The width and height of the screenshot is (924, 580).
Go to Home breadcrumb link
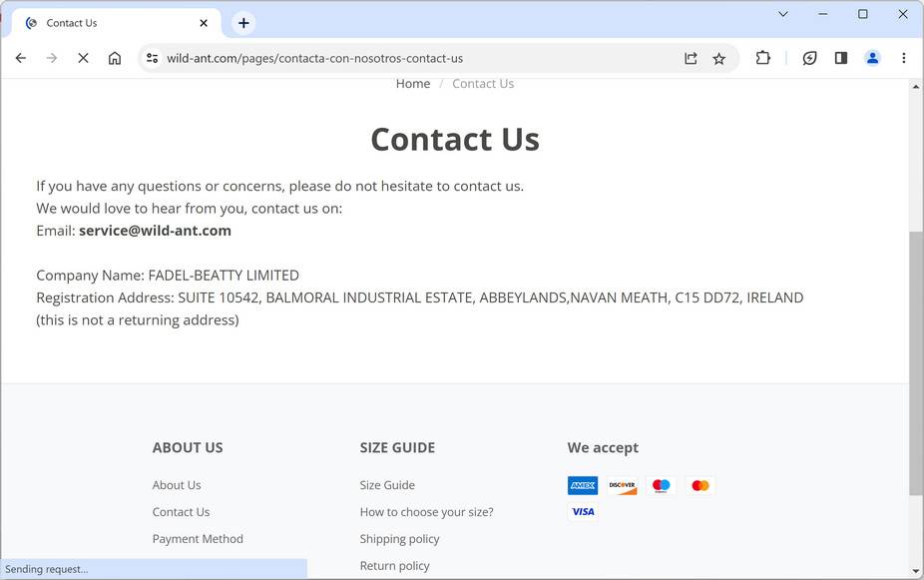click(412, 84)
